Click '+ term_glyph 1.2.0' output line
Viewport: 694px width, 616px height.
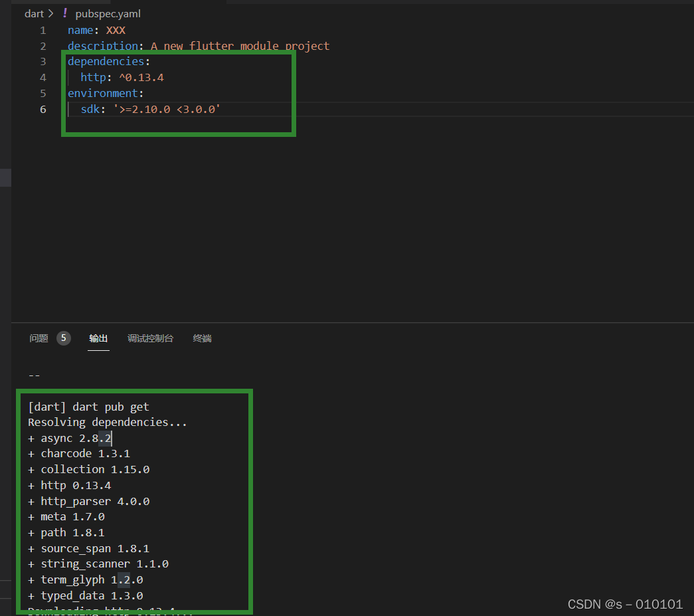[x=86, y=580]
